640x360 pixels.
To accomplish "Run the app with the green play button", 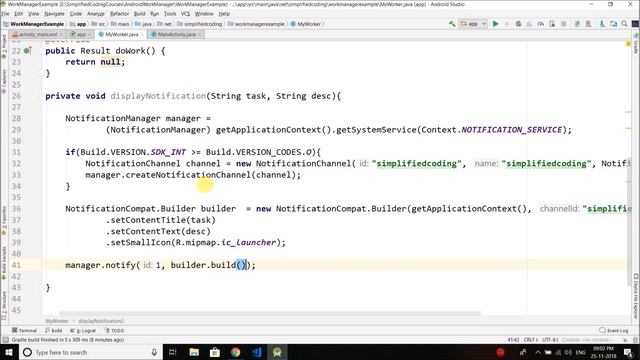I will tap(496, 24).
